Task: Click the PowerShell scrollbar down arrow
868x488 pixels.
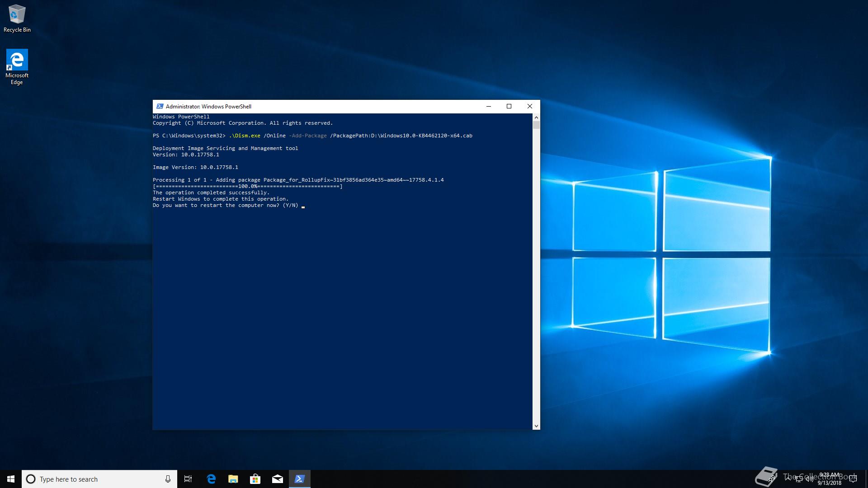Action: coord(536,426)
